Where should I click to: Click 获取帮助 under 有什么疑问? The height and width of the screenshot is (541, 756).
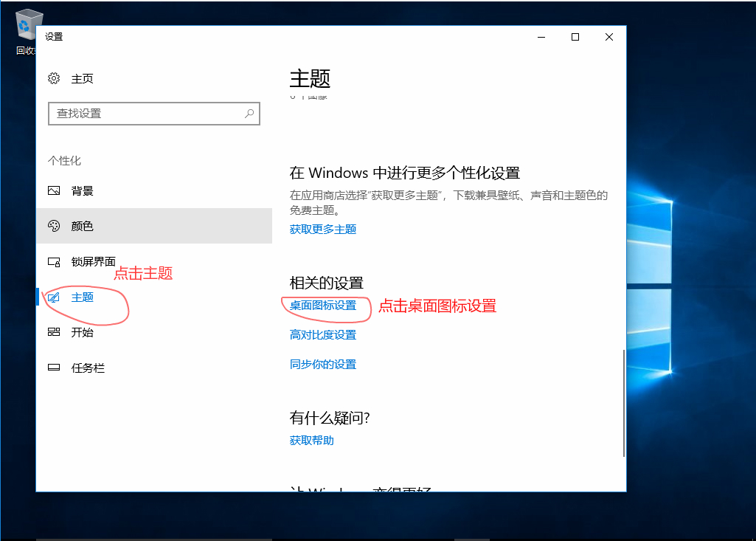click(x=311, y=440)
